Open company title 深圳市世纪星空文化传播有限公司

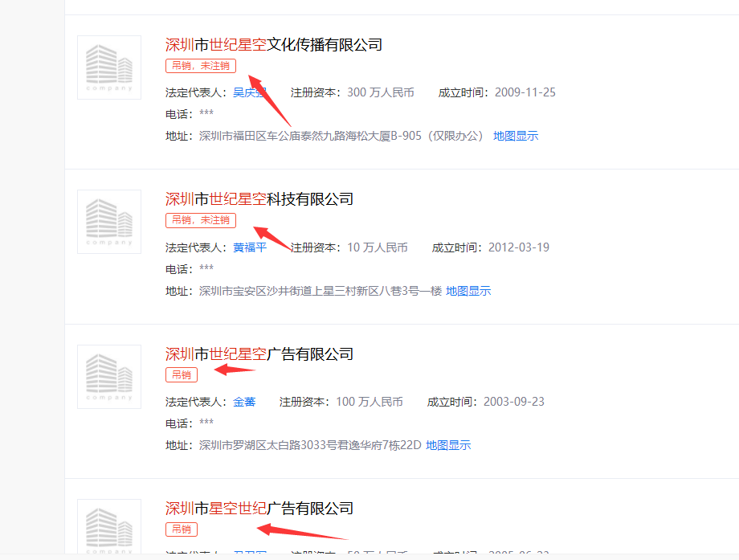point(273,44)
